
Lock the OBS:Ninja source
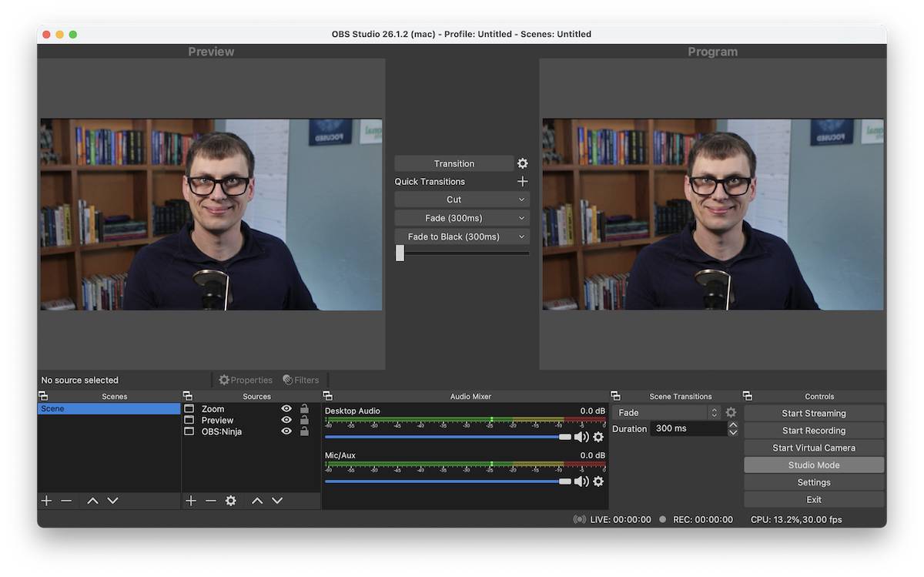pyautogui.click(x=304, y=431)
